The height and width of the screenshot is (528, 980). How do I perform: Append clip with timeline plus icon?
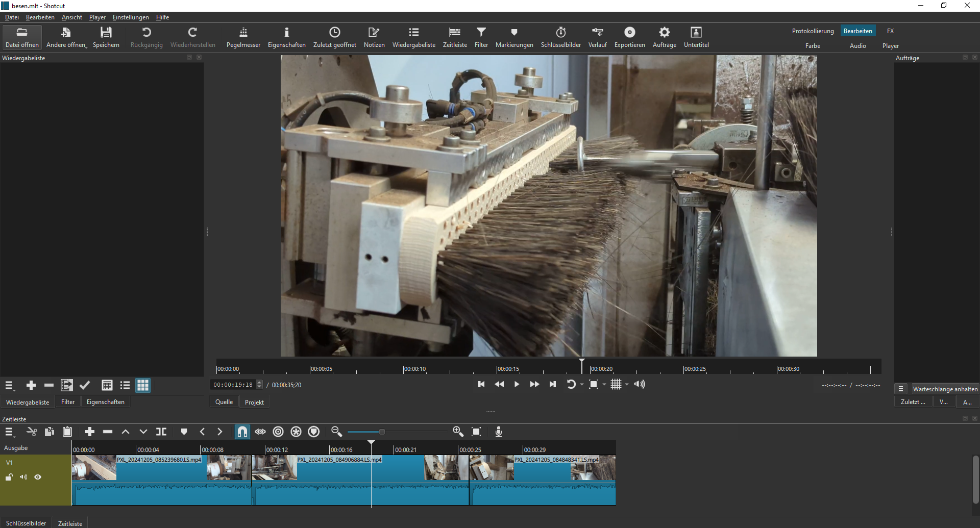pos(90,432)
